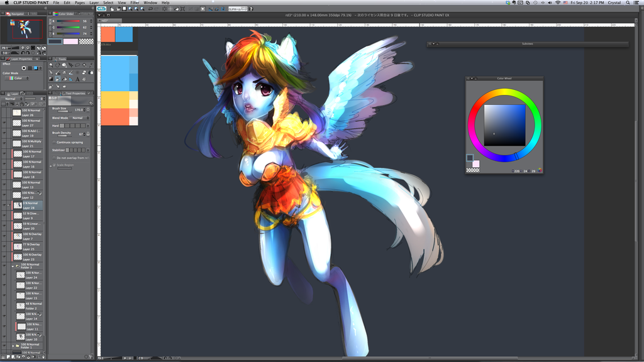The image size is (644, 362).
Task: Click Navigator zoom out icon
Action: pos(23,48)
